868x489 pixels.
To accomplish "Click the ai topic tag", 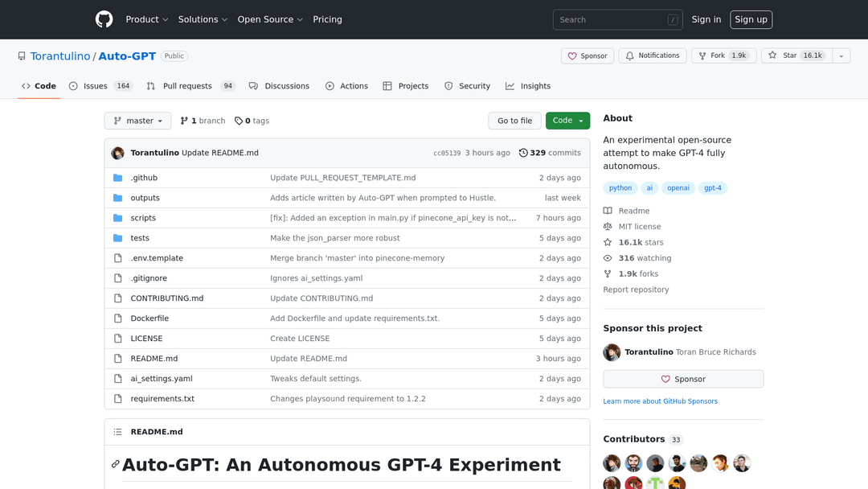I will coord(649,188).
